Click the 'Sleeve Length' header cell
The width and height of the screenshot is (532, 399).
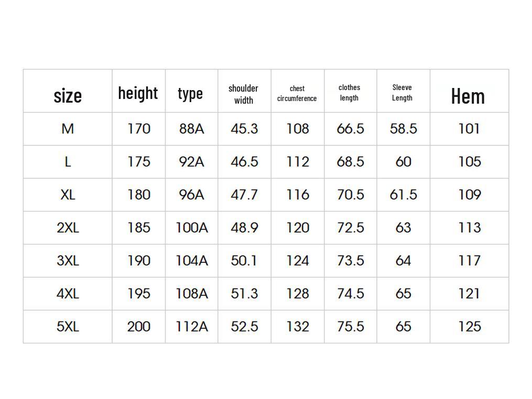pos(403,93)
